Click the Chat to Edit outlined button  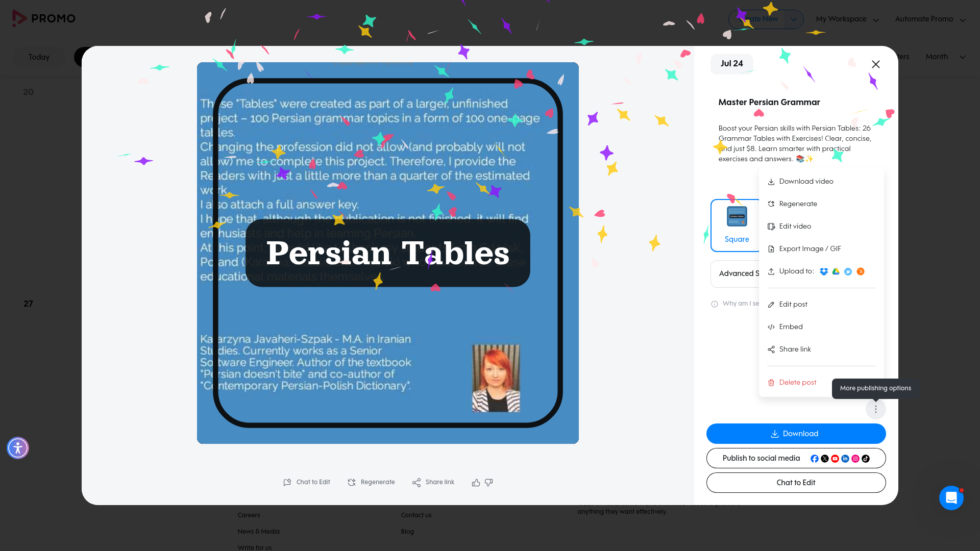(x=796, y=483)
